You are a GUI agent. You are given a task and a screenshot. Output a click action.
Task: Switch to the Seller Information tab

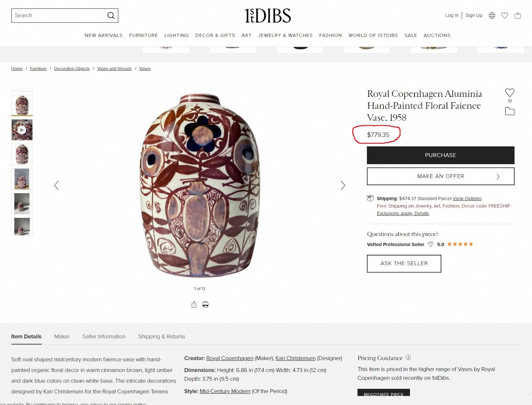pyautogui.click(x=104, y=337)
